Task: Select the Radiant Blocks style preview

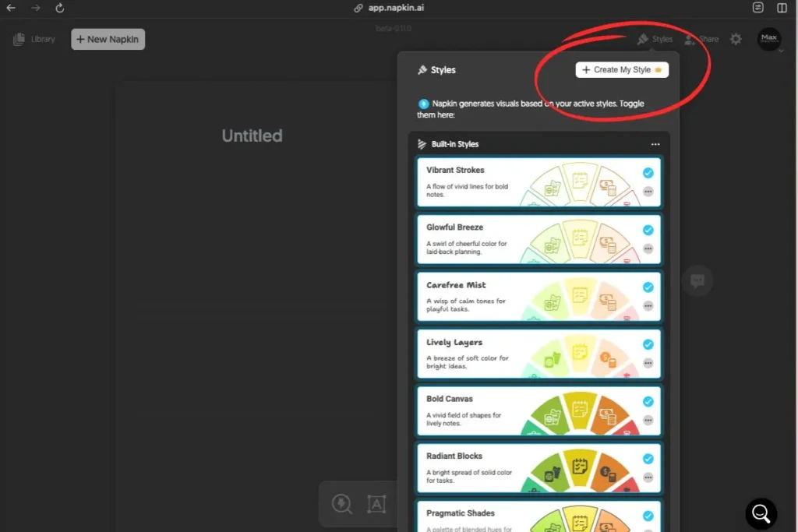Action: [579, 470]
